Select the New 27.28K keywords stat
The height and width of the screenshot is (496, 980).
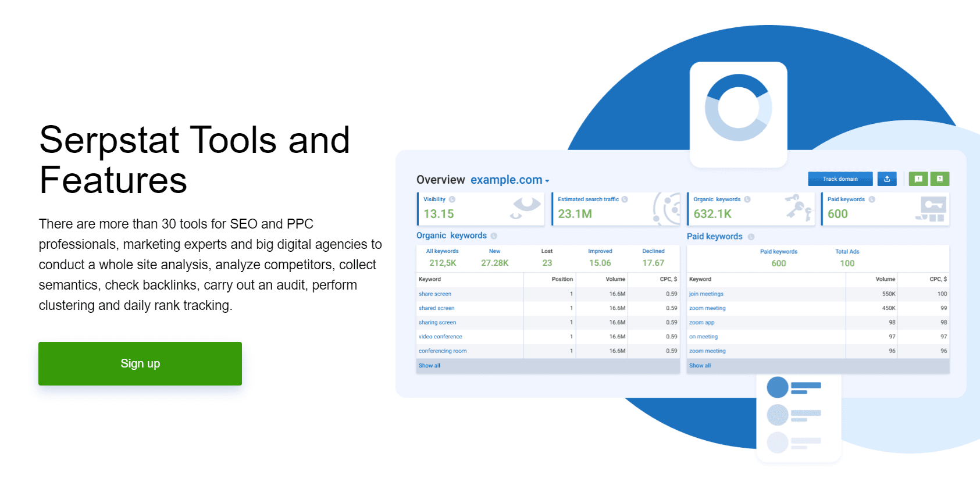[x=495, y=258]
